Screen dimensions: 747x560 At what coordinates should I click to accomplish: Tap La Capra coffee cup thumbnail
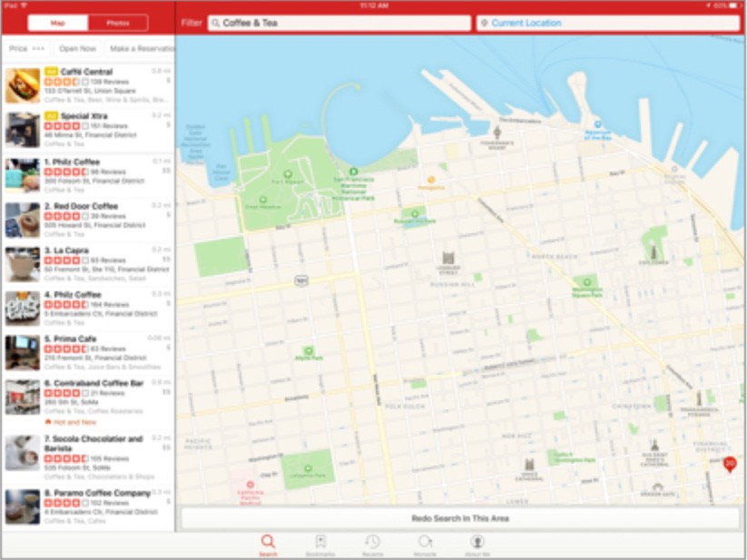click(x=23, y=264)
